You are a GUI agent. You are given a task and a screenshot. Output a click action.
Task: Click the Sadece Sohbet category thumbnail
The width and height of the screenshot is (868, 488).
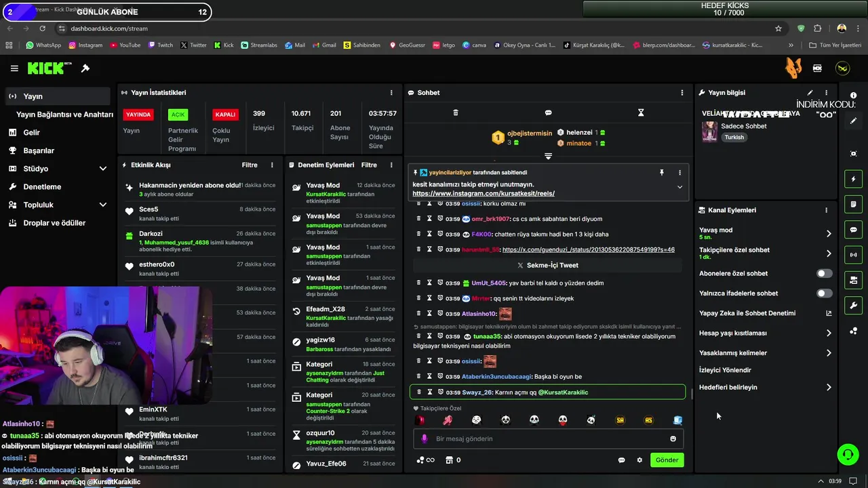pyautogui.click(x=710, y=131)
